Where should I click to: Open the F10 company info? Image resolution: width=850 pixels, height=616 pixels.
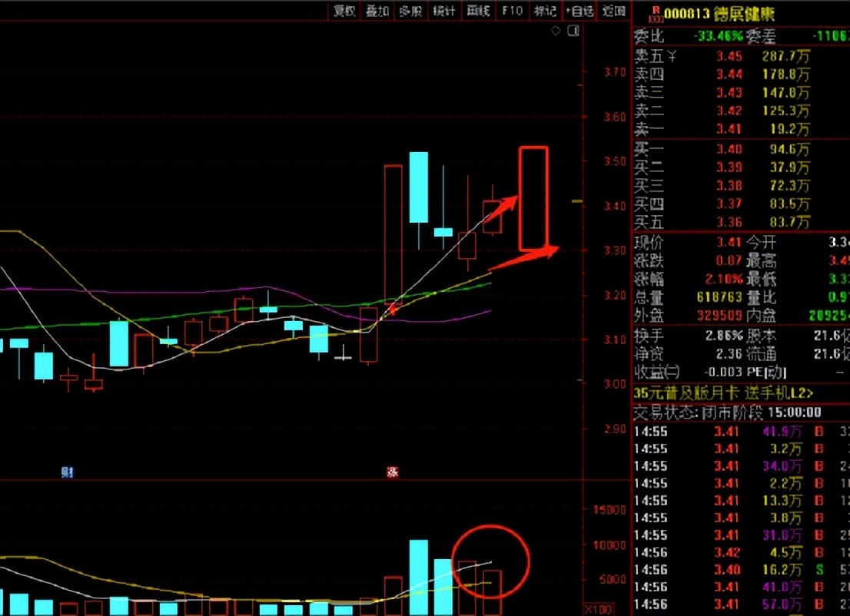click(512, 11)
